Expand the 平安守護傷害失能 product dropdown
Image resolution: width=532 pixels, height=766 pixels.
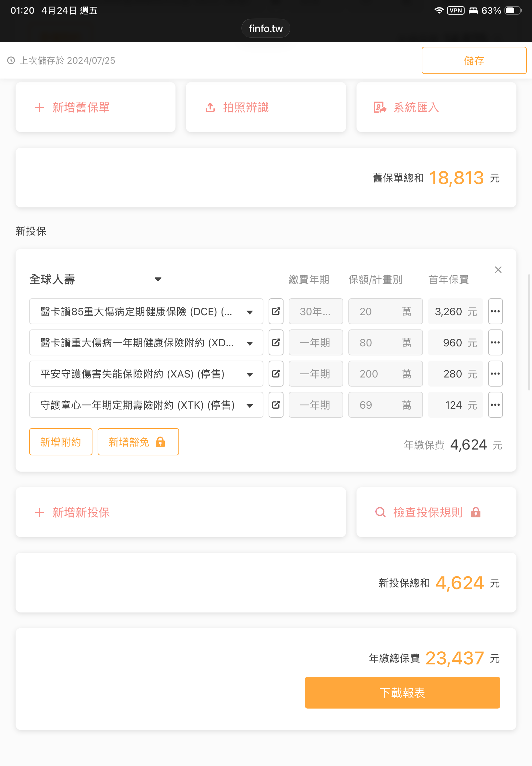click(x=249, y=374)
